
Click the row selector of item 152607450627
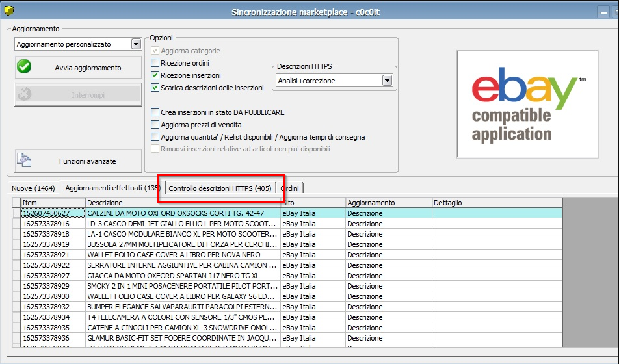[x=16, y=213]
